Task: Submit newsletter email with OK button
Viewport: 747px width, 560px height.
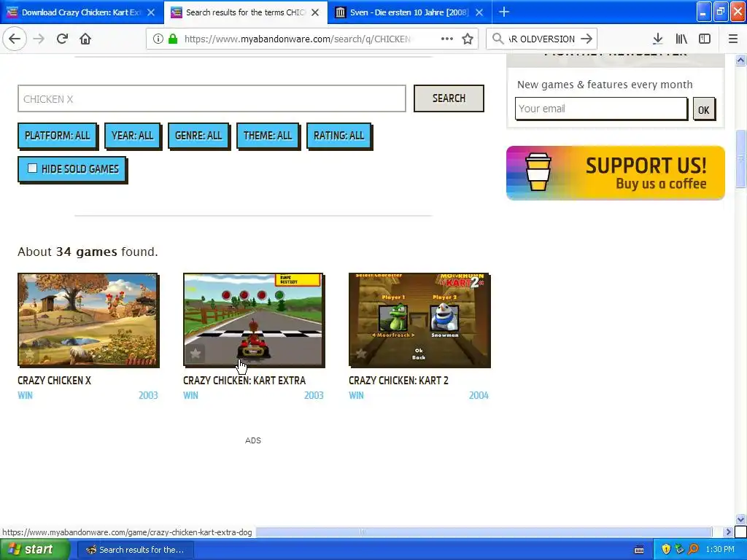Action: click(x=704, y=110)
